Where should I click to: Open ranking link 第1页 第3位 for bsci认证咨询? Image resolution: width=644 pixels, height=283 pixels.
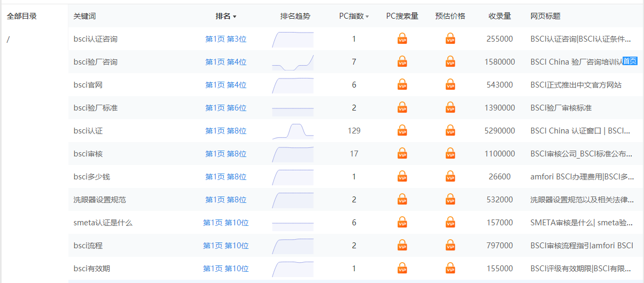coord(226,39)
